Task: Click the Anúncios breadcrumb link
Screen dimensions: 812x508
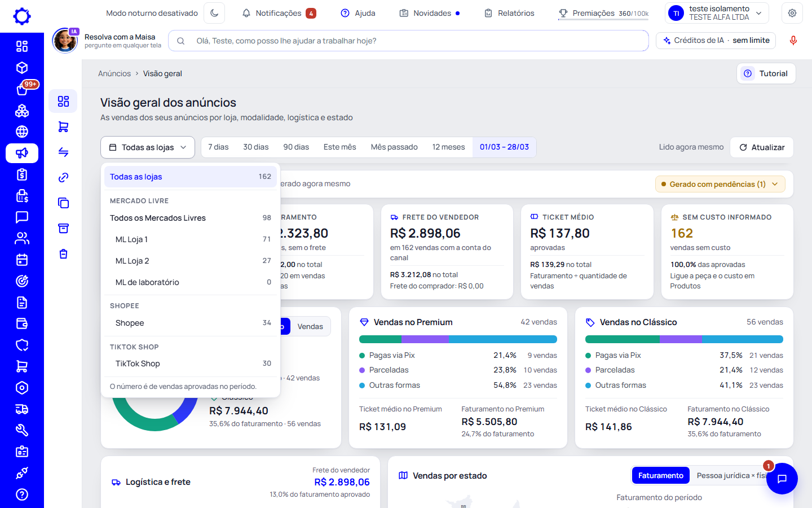Action: point(114,73)
